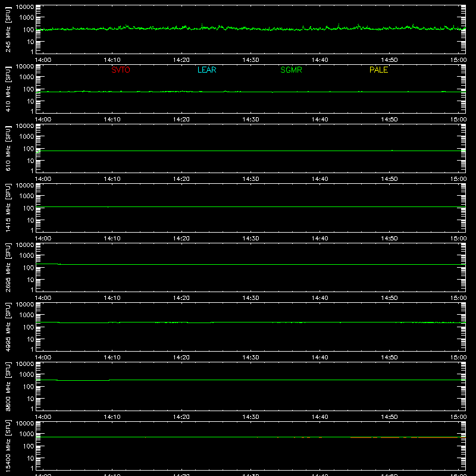Click the yellow PALE station label

378,70
